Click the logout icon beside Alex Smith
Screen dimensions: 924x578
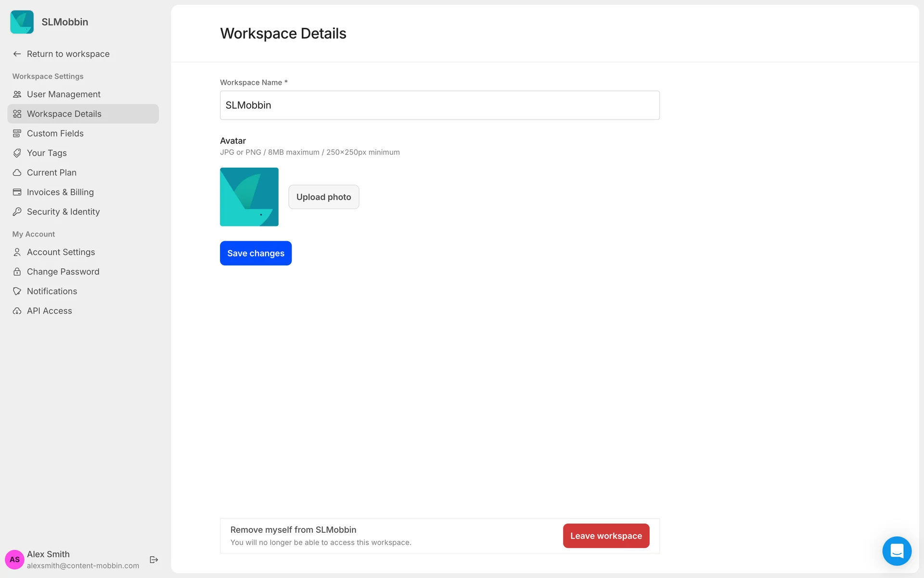(x=154, y=559)
